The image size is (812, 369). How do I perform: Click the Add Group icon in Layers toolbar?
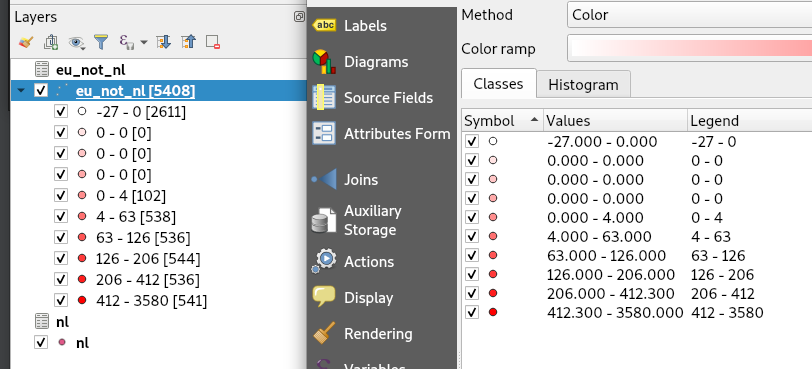[51, 42]
